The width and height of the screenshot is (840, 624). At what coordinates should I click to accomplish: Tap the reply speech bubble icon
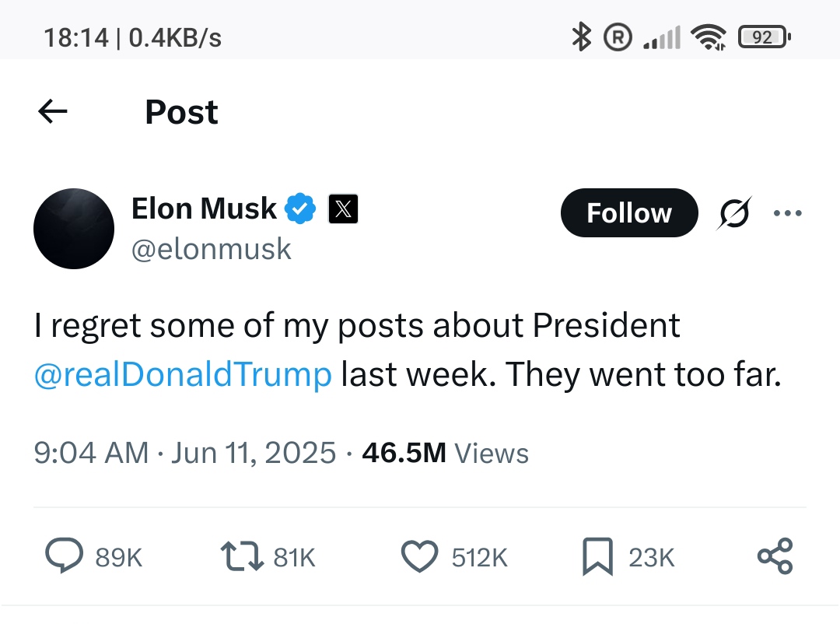65,556
